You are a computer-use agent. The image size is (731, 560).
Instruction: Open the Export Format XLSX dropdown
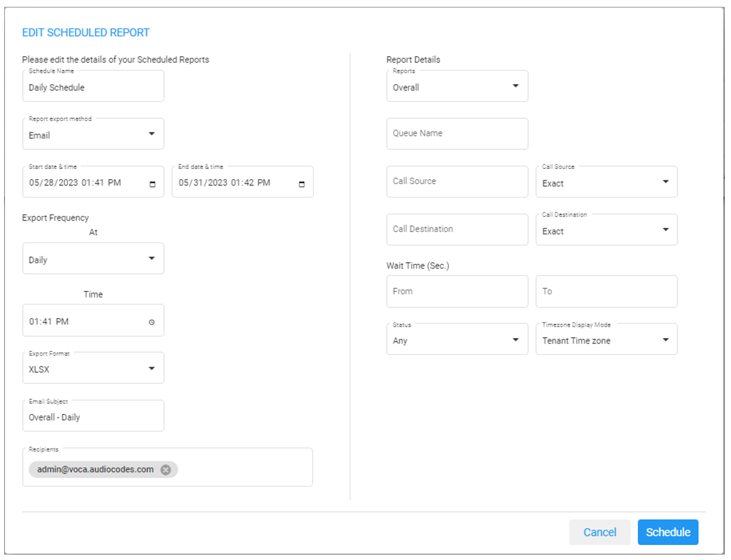(151, 369)
